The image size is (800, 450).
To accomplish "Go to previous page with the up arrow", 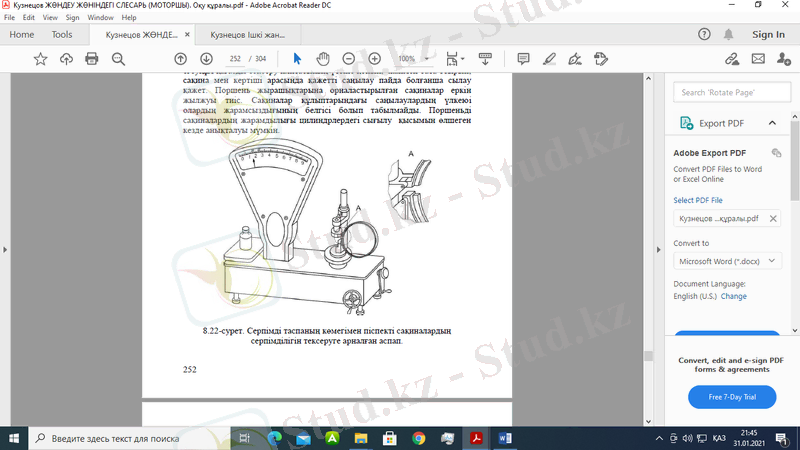I will pos(180,59).
